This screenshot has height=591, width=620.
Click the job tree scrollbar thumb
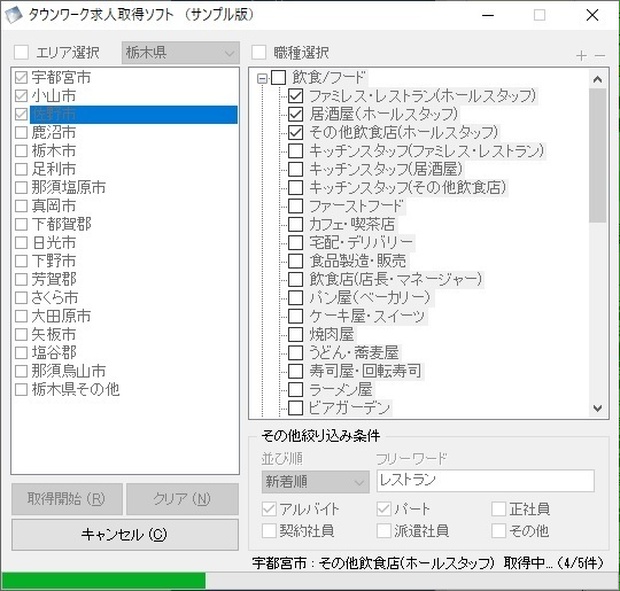click(x=597, y=155)
